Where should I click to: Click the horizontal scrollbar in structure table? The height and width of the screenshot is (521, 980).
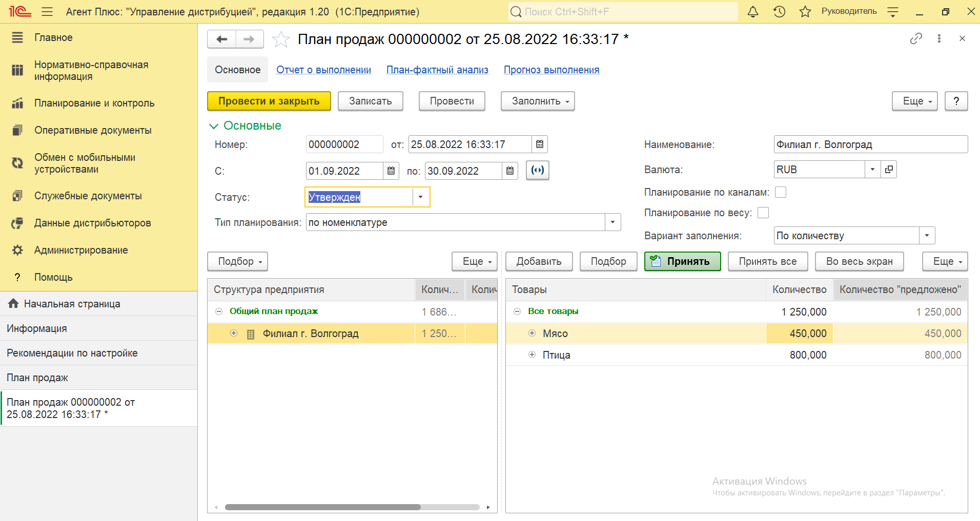(x=323, y=507)
